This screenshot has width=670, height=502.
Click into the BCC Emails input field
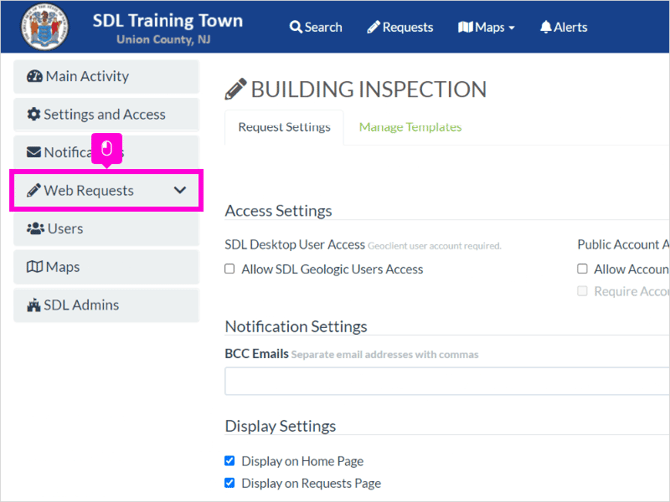pos(447,381)
